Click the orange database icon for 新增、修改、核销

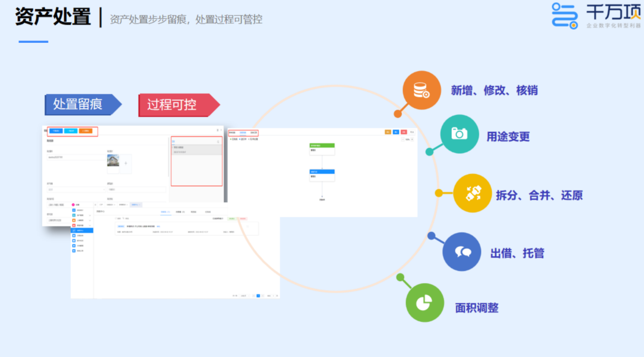(x=421, y=90)
